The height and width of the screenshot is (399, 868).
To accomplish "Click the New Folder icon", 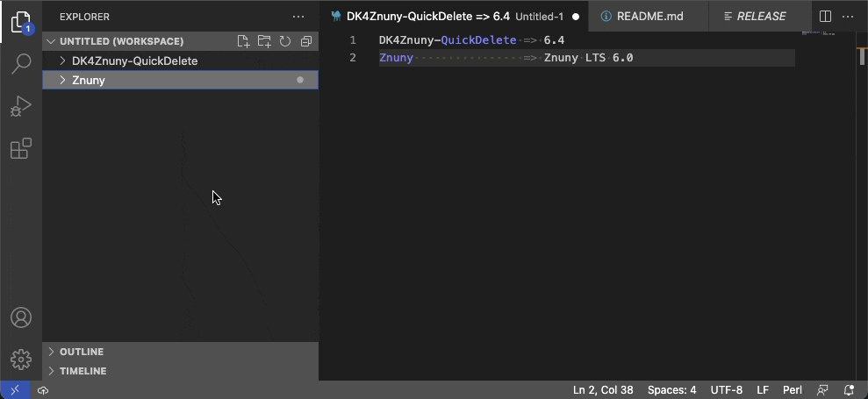I will 264,41.
